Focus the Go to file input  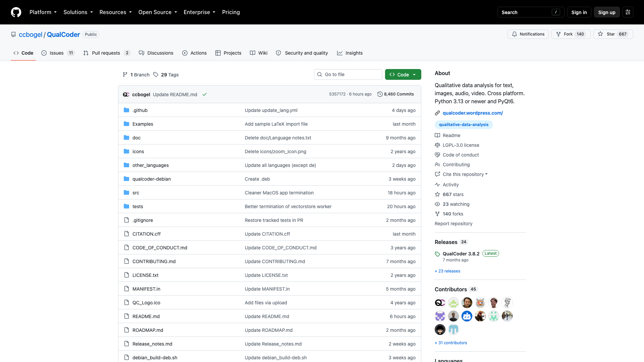348,74
